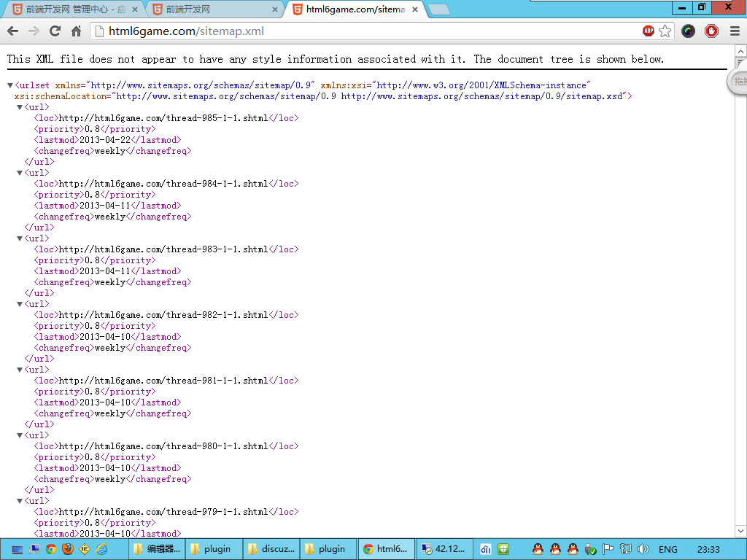Screen dimensions: 747x560
Task: Open the third QQ penguin tray icon
Action: pyautogui.click(x=573, y=550)
